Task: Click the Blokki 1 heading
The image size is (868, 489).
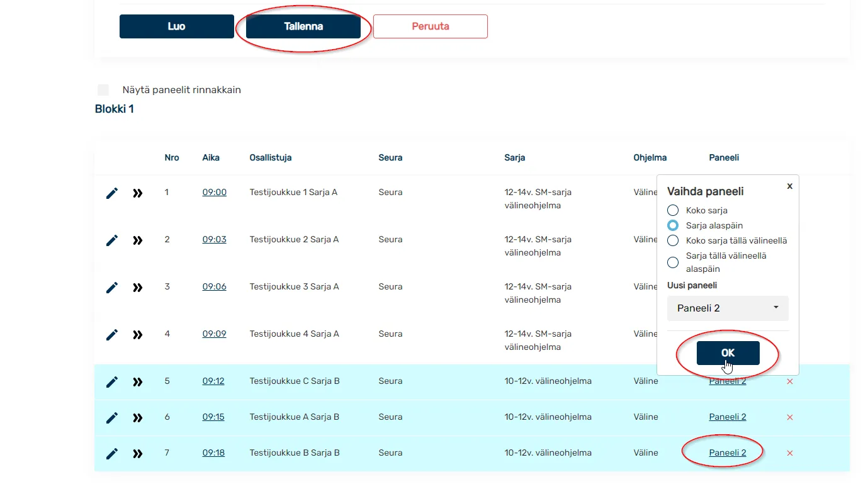Action: point(114,109)
